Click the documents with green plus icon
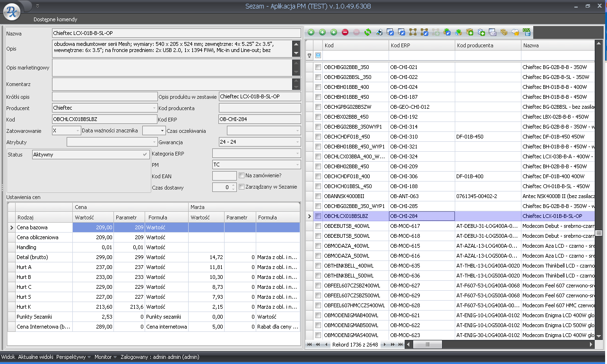The image size is (607, 364). tap(481, 32)
